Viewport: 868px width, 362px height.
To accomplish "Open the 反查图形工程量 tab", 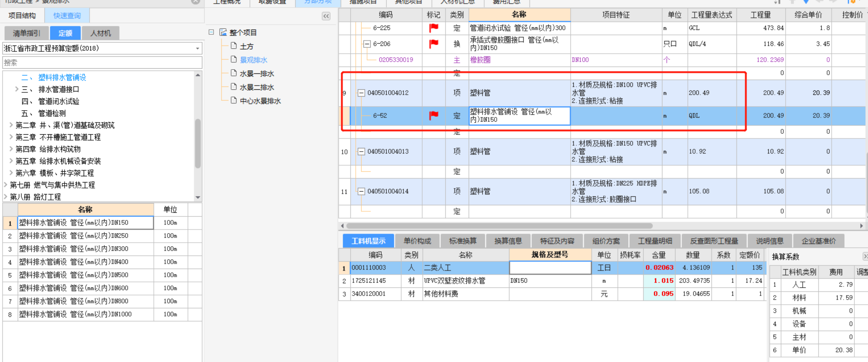I will 714,241.
